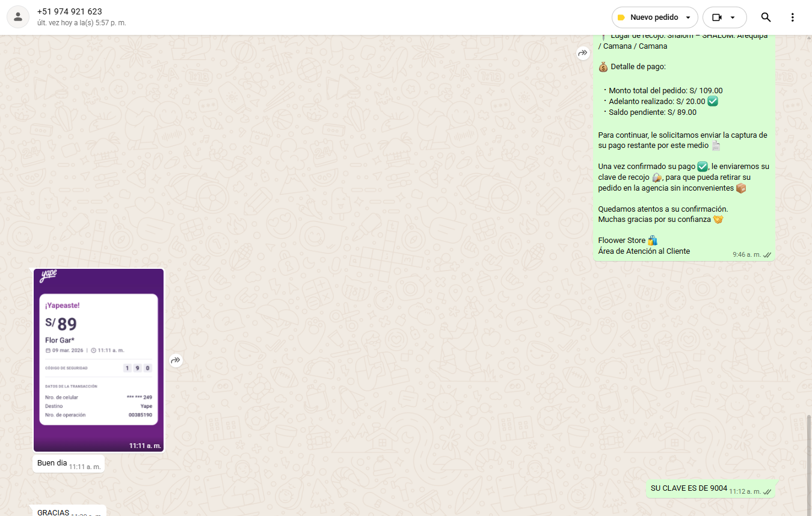Image resolution: width=812 pixels, height=516 pixels.
Task: Open the Yape S/ 89 payment screenshot
Action: tap(99, 360)
